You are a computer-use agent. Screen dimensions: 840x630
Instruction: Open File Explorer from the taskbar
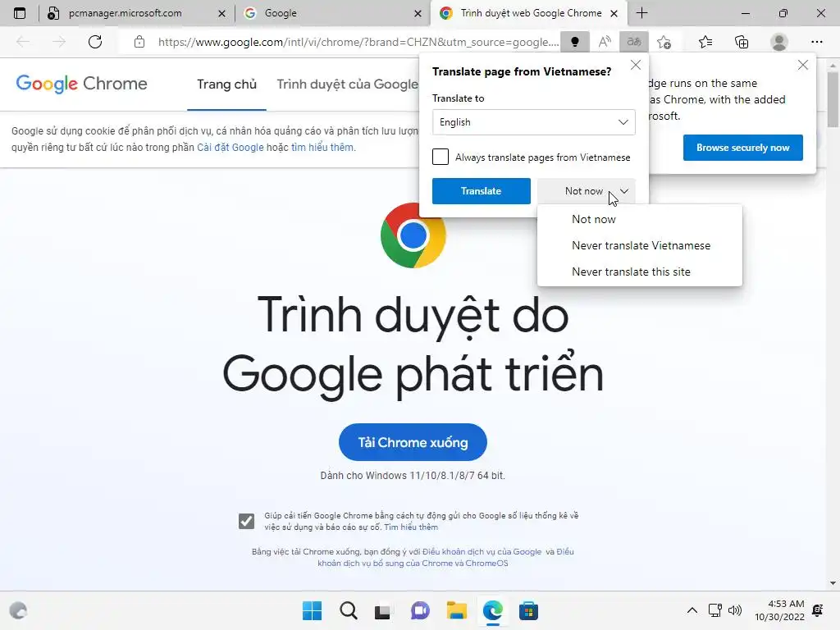(x=456, y=610)
